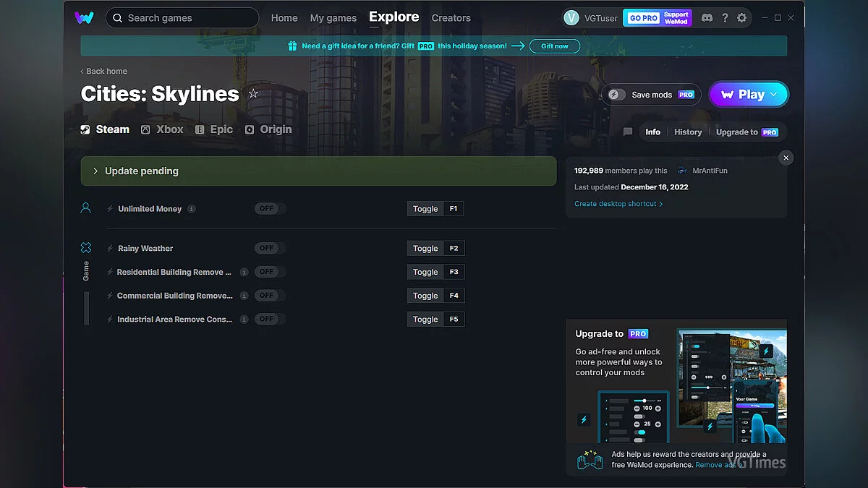This screenshot has height=488, width=868.
Task: Click the MrAntiFun creator name
Action: click(709, 171)
